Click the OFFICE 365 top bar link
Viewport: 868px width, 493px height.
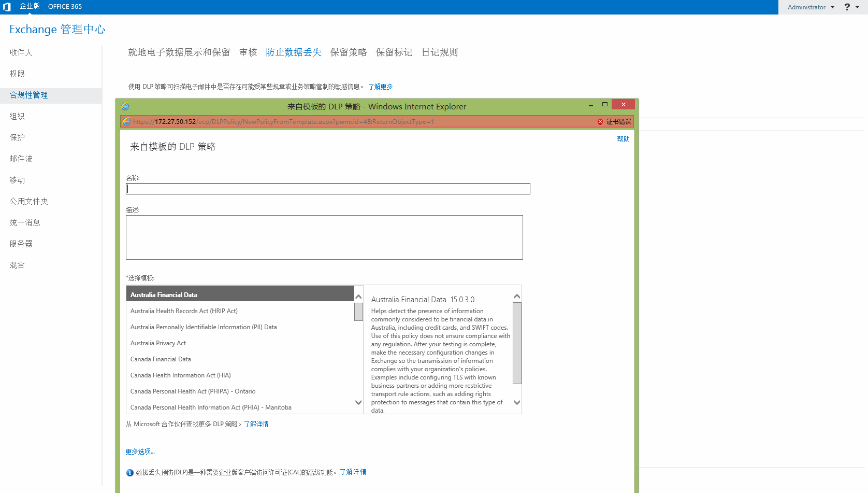coord(65,7)
